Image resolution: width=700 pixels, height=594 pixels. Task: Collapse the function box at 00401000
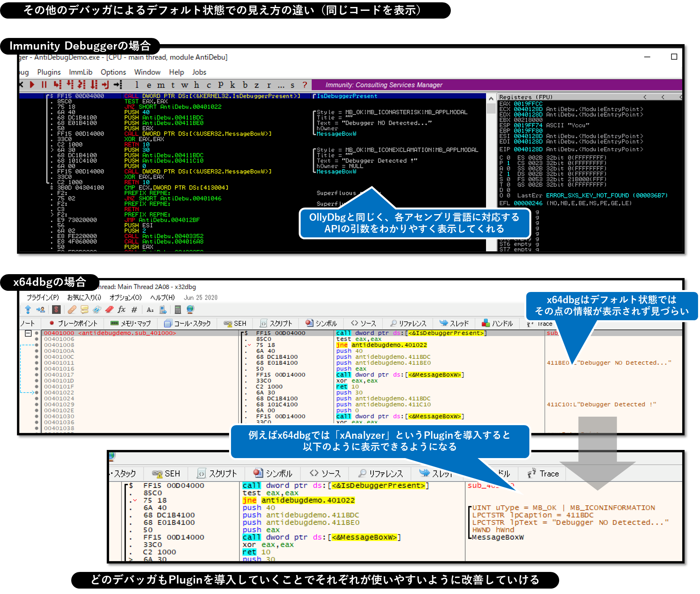(x=28, y=333)
